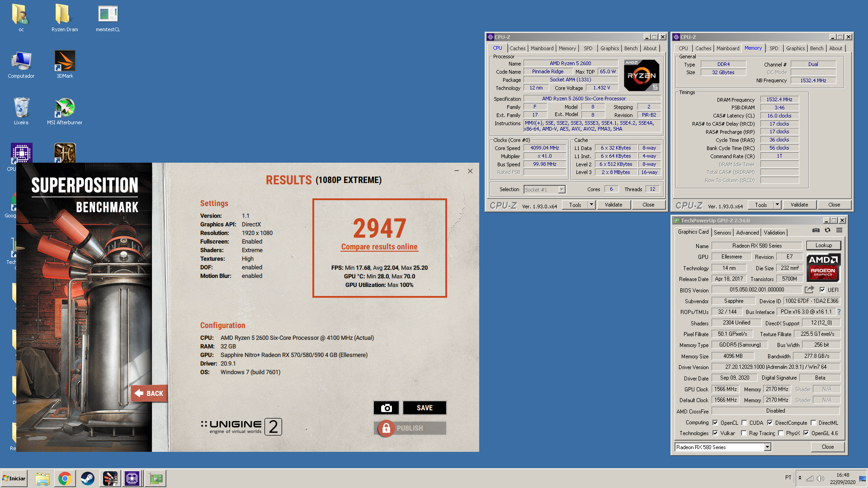Select the CPU-Z desktop shortcut icon
868x488 pixels.
coord(21,154)
